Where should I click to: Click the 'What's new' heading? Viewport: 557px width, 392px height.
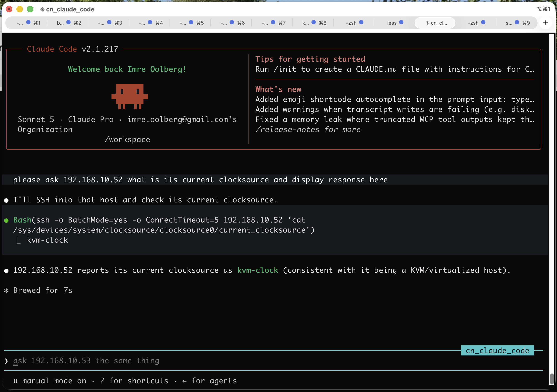[278, 89]
